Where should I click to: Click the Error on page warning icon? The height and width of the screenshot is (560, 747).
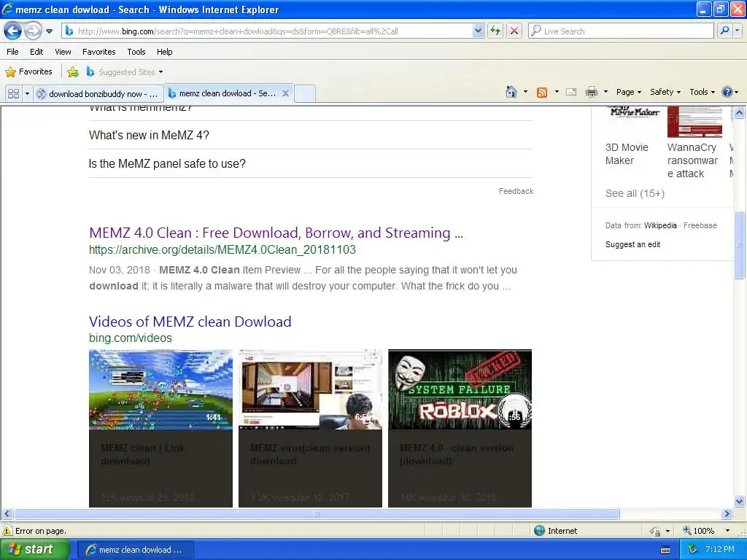tap(7, 531)
